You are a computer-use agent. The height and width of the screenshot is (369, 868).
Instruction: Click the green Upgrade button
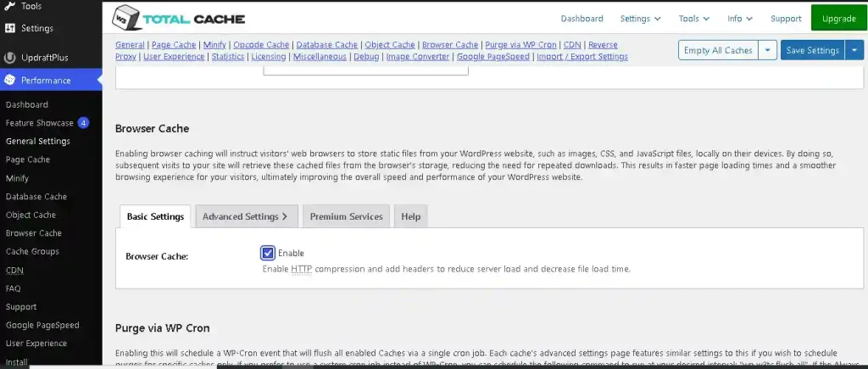coord(838,19)
